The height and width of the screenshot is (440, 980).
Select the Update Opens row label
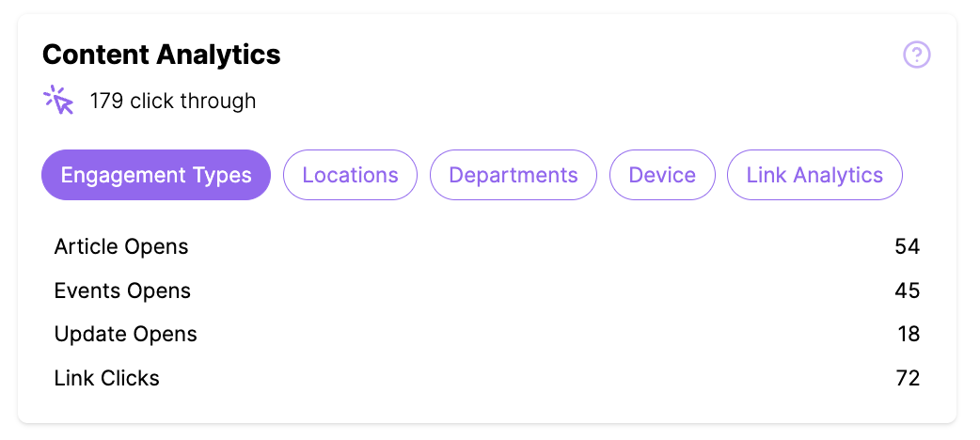(x=126, y=335)
